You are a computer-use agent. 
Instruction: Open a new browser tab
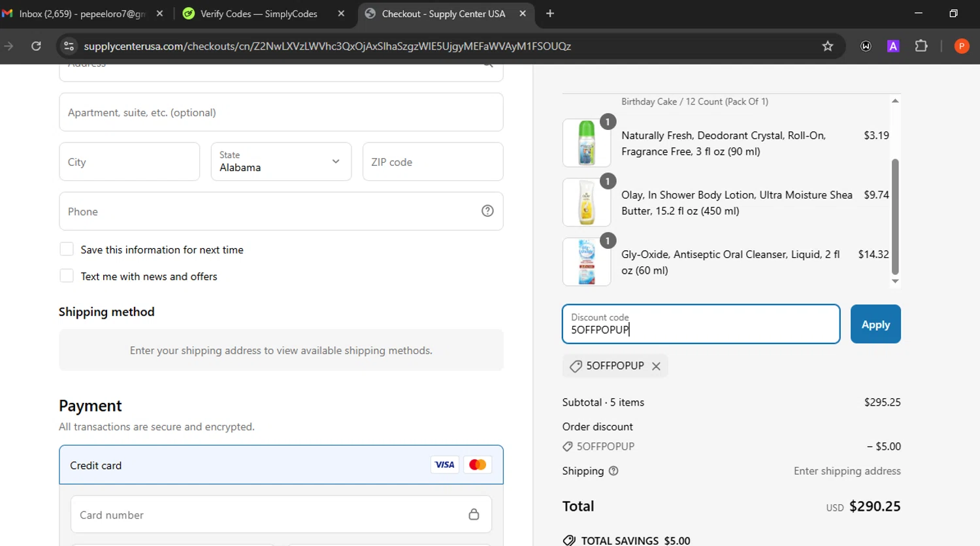550,13
